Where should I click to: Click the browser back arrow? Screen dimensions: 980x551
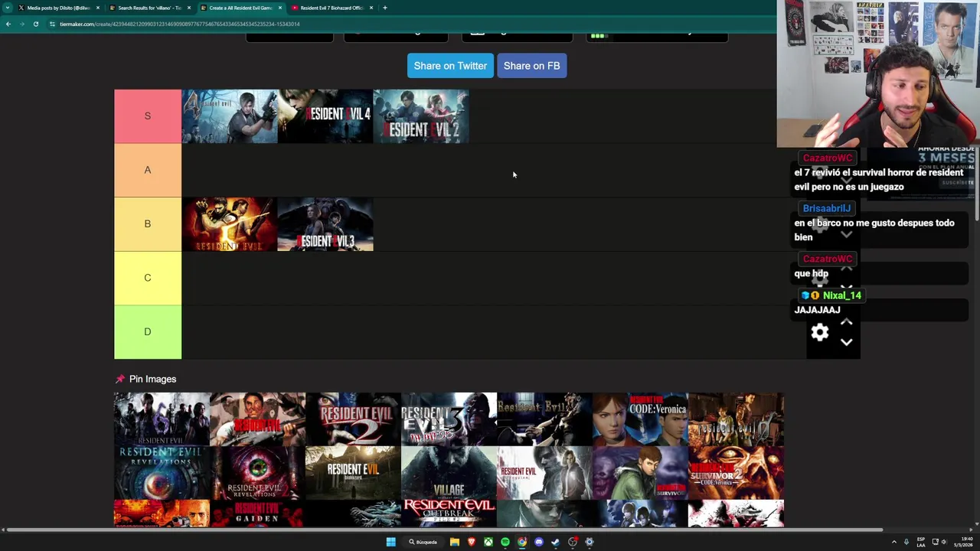8,24
